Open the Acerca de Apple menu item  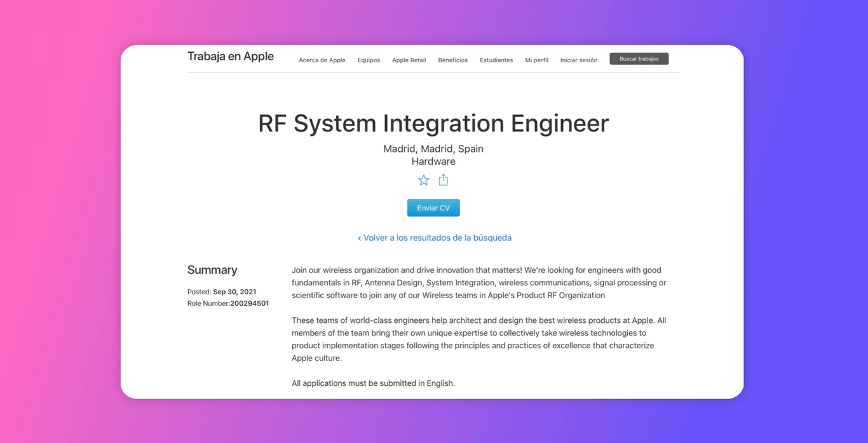pos(322,60)
